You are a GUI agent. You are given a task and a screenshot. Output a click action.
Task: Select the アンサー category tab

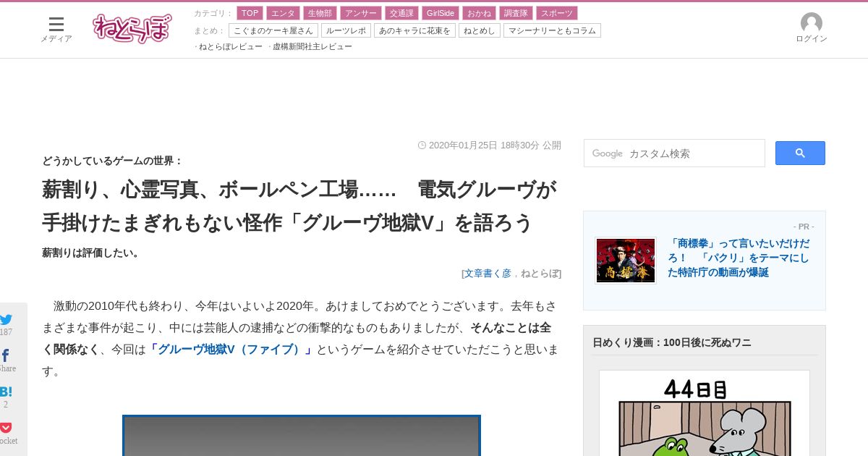click(x=361, y=13)
